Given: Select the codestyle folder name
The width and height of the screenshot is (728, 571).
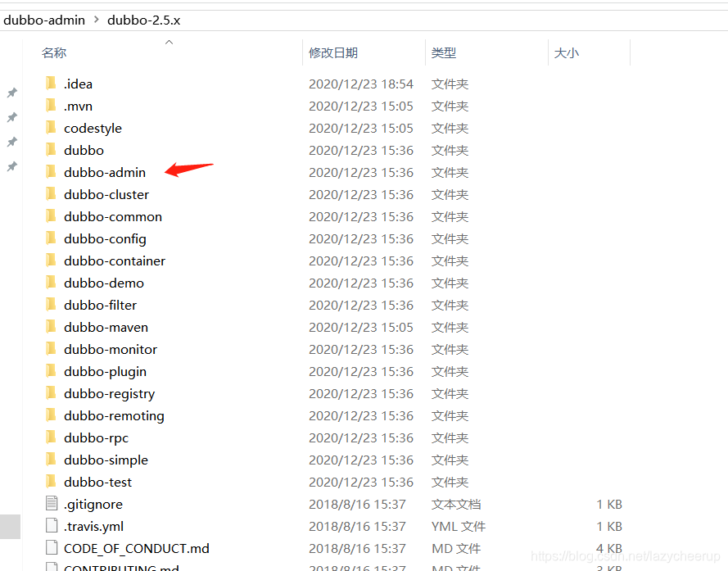Looking at the screenshot, I should [x=93, y=129].
